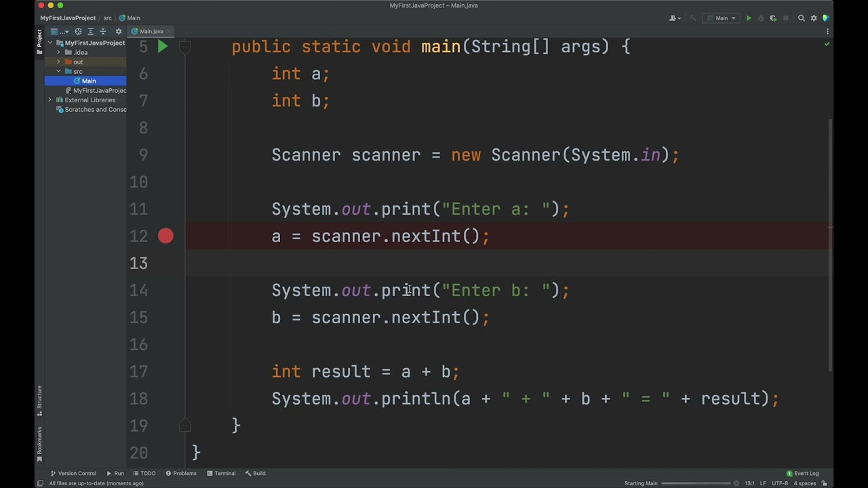The width and height of the screenshot is (868, 488).
Task: Open the TODO tool window
Action: pos(144,473)
